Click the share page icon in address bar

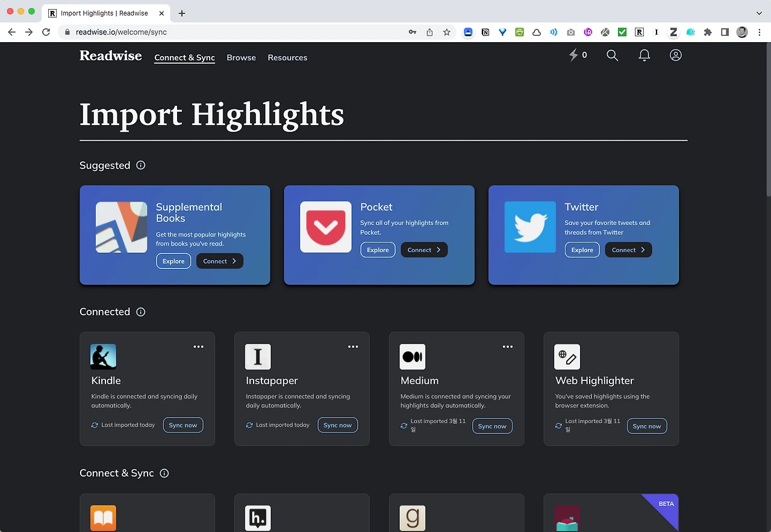429,32
